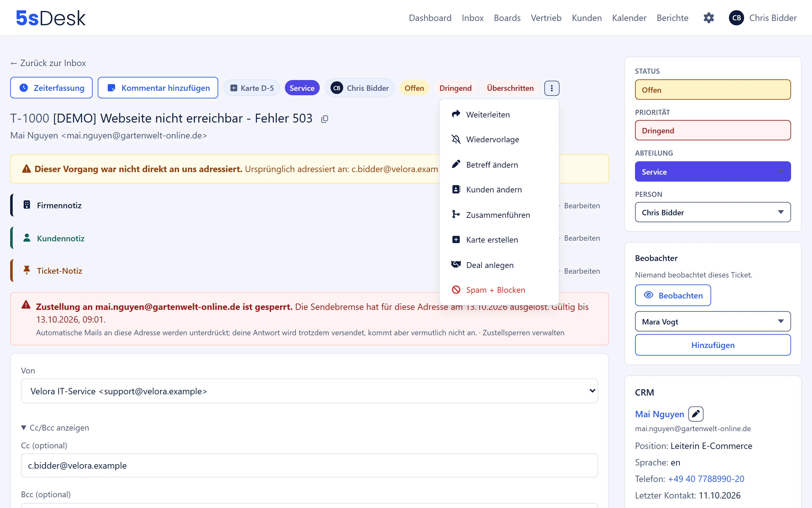
Task: Select Deal anlegen from the menu
Action: 499,265
